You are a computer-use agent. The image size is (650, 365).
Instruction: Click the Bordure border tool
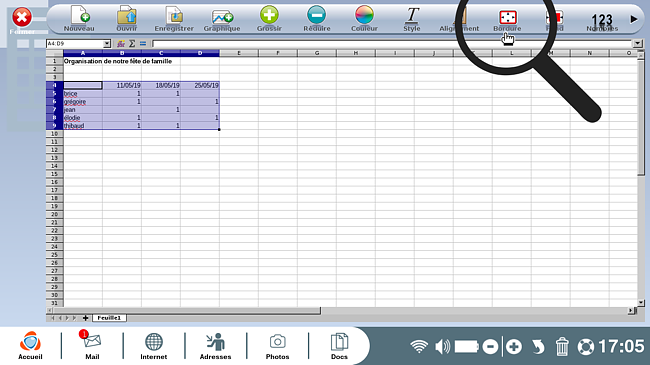(x=507, y=19)
